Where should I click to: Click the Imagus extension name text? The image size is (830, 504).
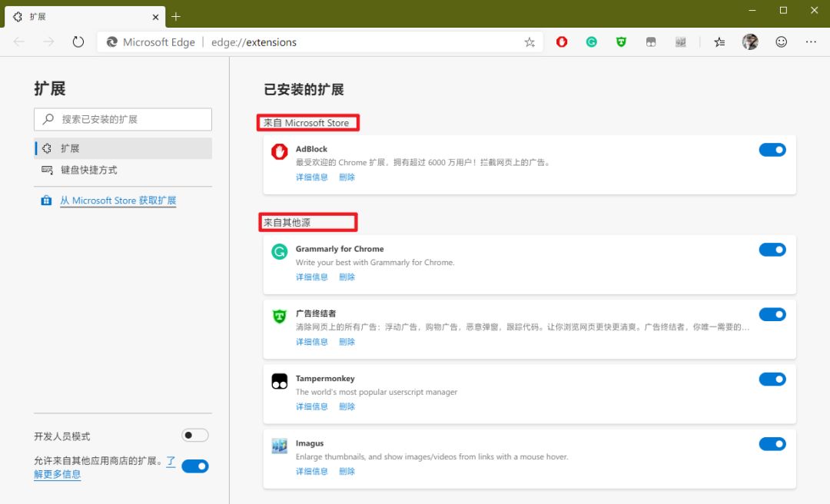pyautogui.click(x=310, y=443)
